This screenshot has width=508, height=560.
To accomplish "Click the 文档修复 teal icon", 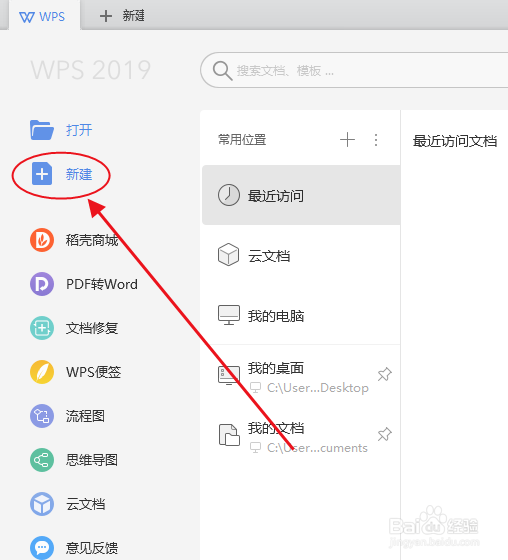I will coord(42,328).
